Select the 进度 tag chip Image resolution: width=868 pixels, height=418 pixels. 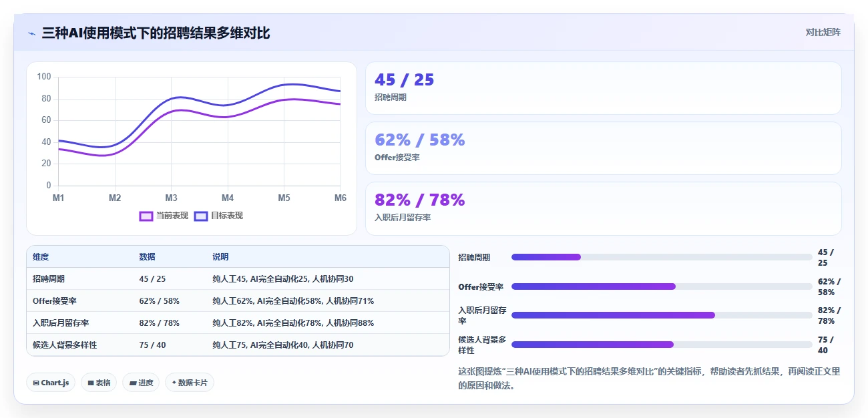(x=141, y=383)
